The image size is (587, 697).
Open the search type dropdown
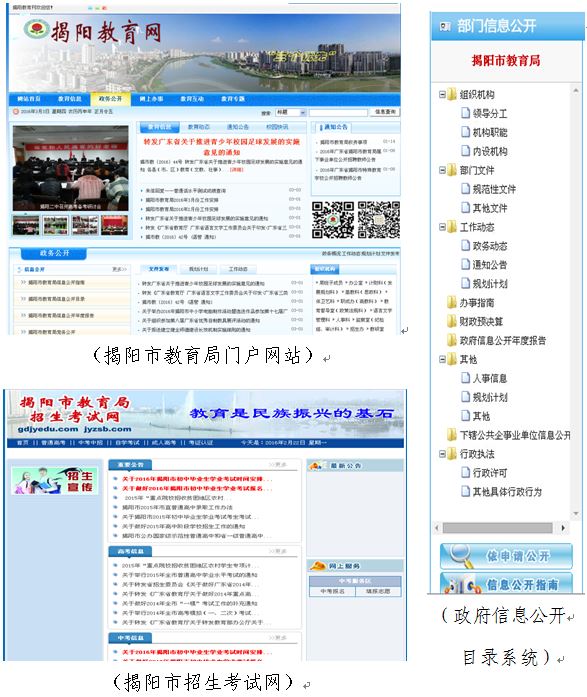pyautogui.click(x=291, y=112)
